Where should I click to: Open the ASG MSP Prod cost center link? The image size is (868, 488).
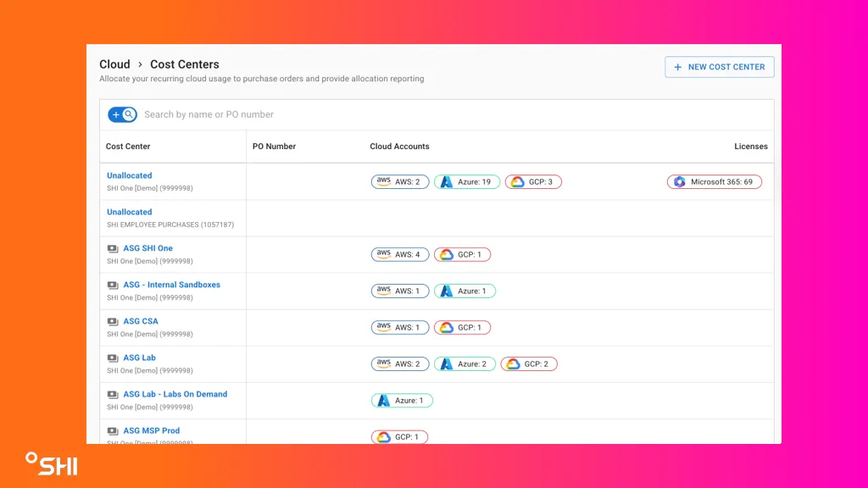coord(151,431)
